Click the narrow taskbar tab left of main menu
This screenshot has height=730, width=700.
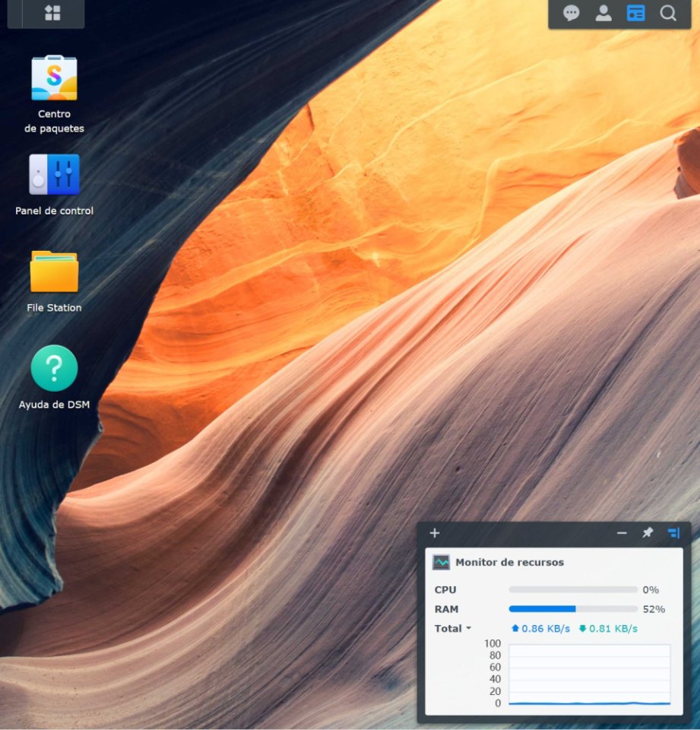15,14
